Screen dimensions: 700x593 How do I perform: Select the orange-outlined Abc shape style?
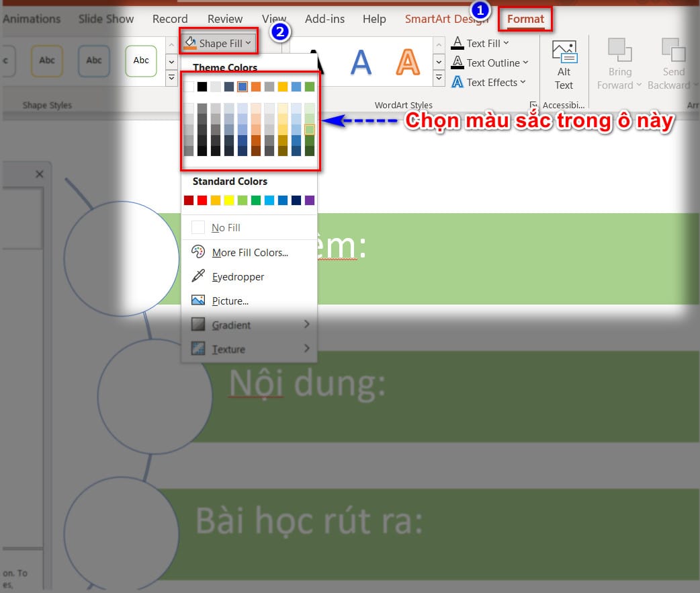[x=47, y=61]
